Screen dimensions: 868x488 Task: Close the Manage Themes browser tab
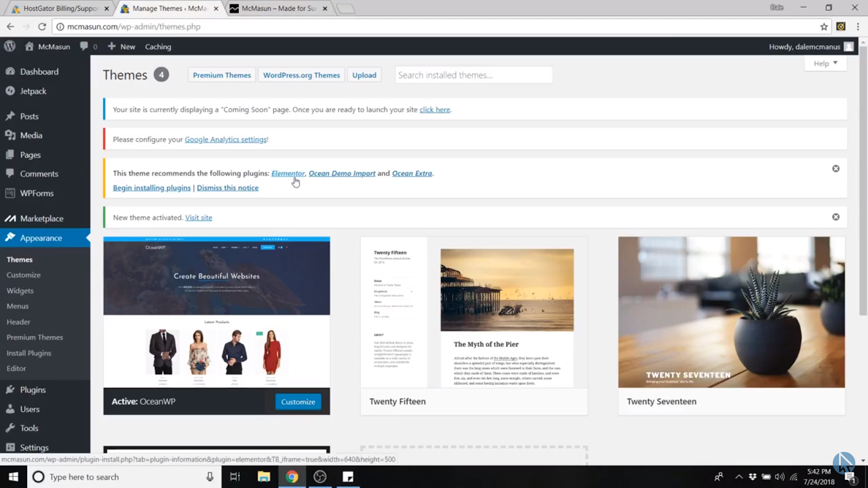coord(216,9)
